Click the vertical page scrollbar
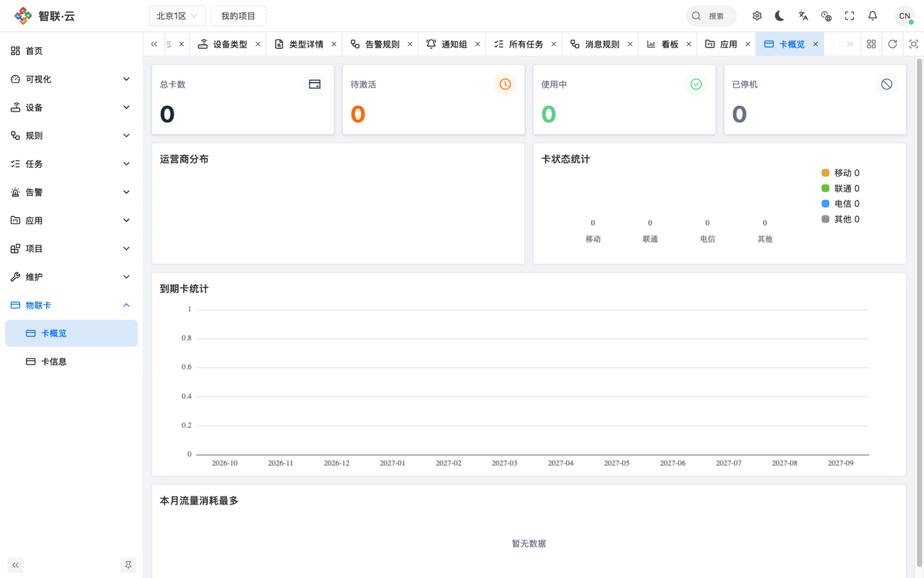The width and height of the screenshot is (924, 578). (920, 312)
